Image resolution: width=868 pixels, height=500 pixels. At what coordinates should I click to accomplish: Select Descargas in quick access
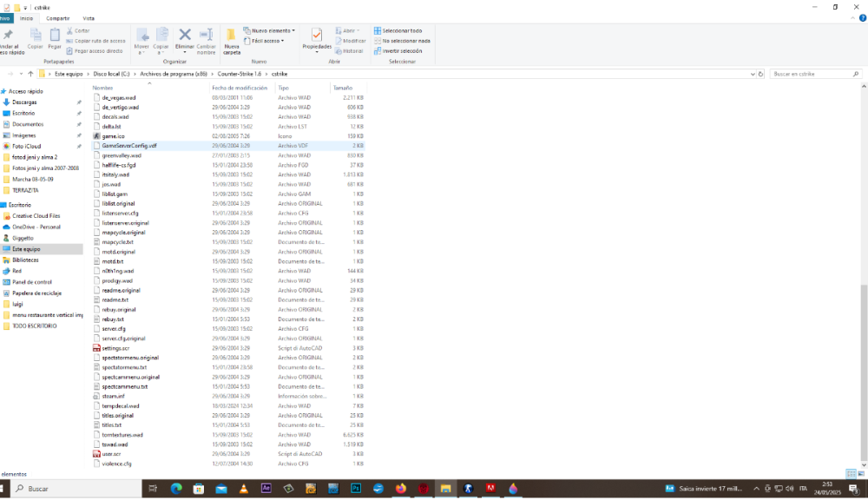point(24,102)
